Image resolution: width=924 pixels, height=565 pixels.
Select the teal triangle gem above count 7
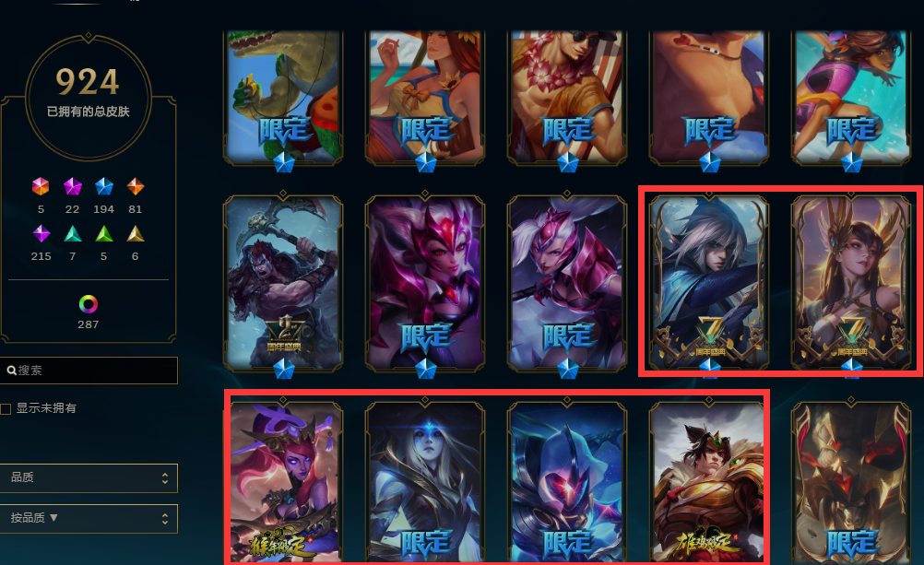coord(73,234)
